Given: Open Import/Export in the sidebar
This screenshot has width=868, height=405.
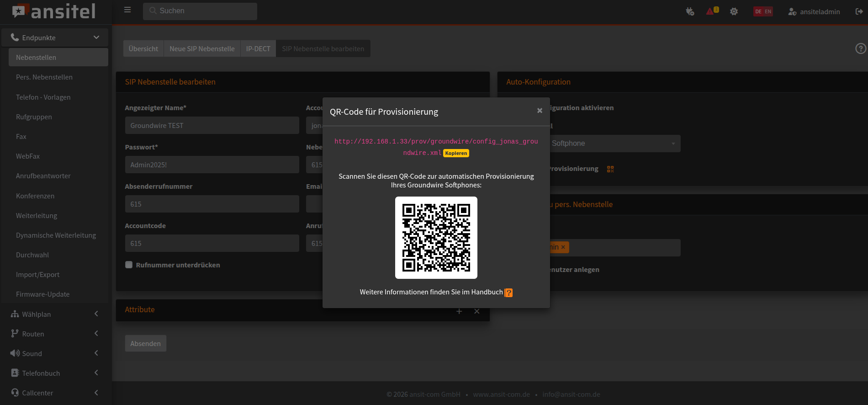Looking at the screenshot, I should [x=58, y=274].
